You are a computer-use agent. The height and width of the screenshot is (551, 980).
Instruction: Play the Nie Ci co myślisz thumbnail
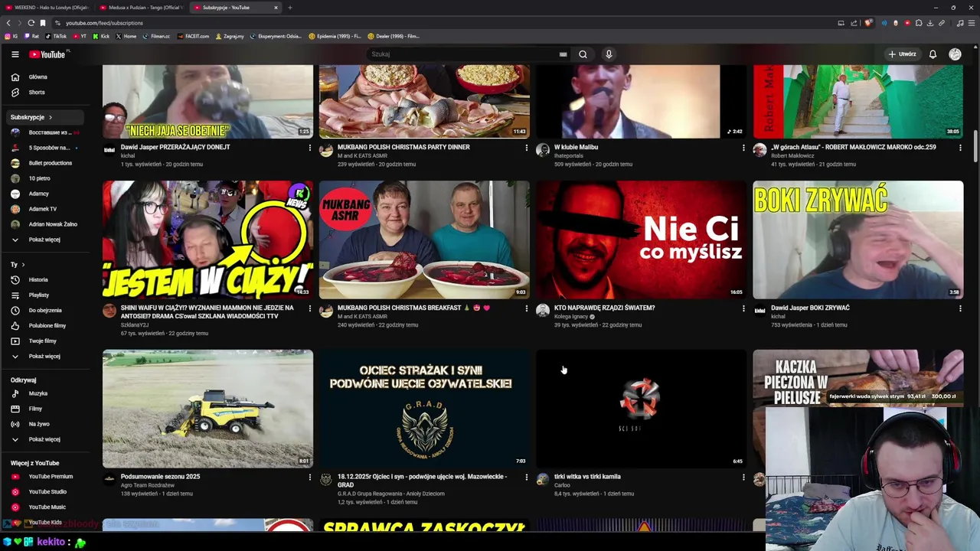point(641,240)
